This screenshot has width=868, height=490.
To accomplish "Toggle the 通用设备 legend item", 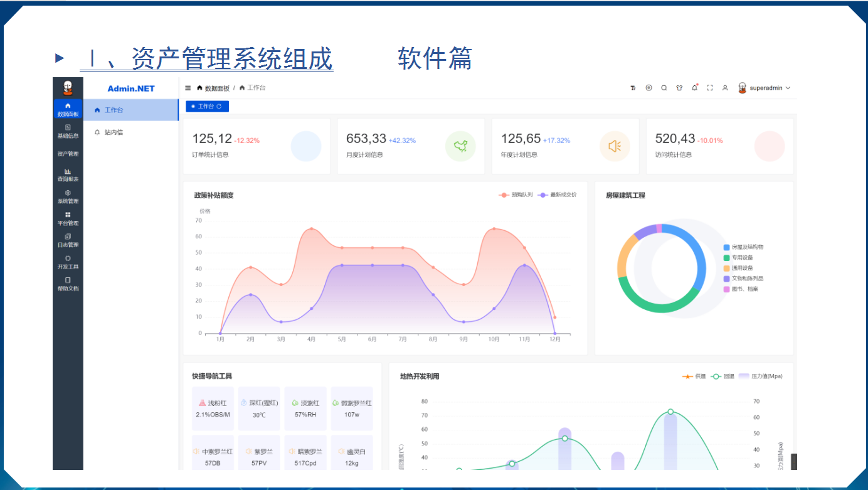I will point(738,268).
